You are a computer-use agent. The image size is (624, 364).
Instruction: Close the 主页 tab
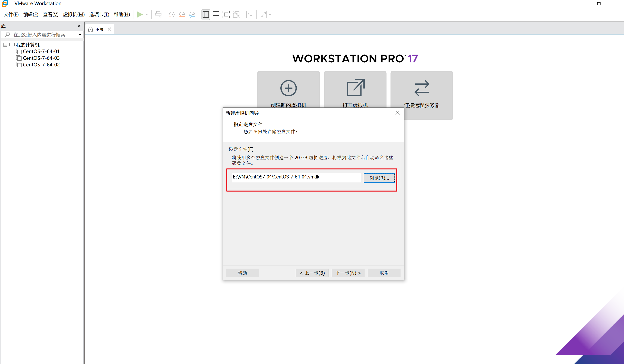(x=109, y=29)
